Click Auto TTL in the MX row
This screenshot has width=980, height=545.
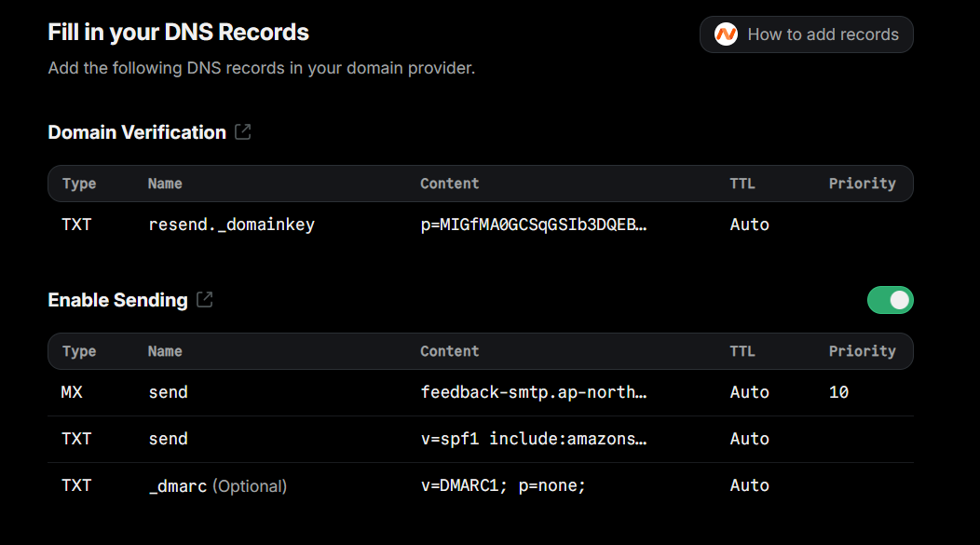(749, 392)
